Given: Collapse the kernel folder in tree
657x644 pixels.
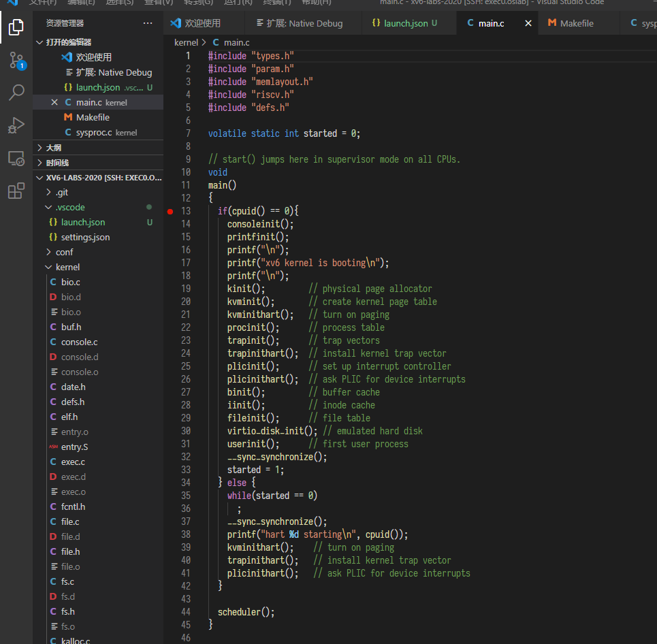Looking at the screenshot, I should tap(48, 267).
